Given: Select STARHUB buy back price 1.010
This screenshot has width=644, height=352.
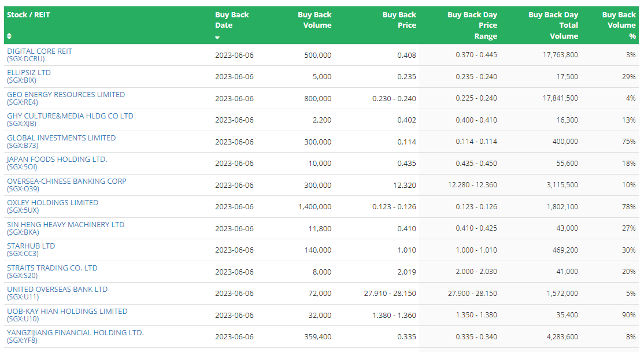Looking at the screenshot, I should click(x=406, y=250).
